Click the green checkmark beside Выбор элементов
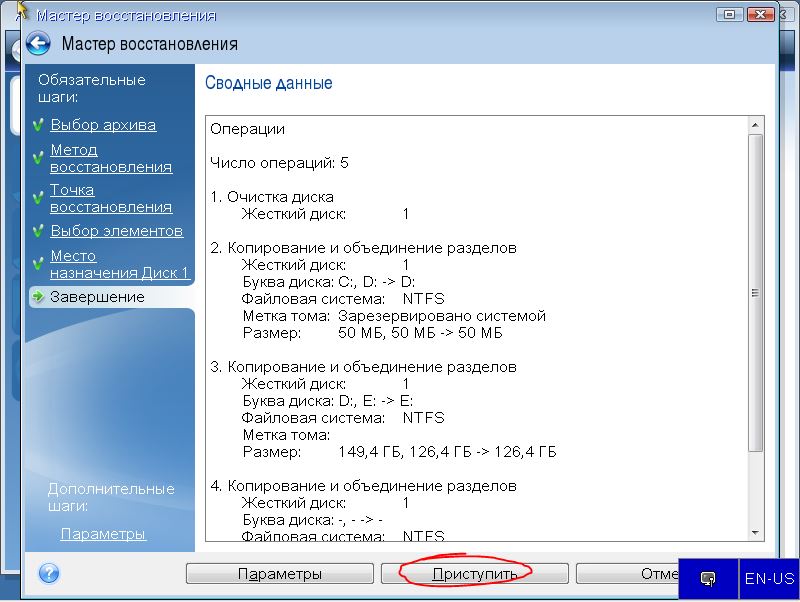The height and width of the screenshot is (602, 800). pyautogui.click(x=38, y=232)
